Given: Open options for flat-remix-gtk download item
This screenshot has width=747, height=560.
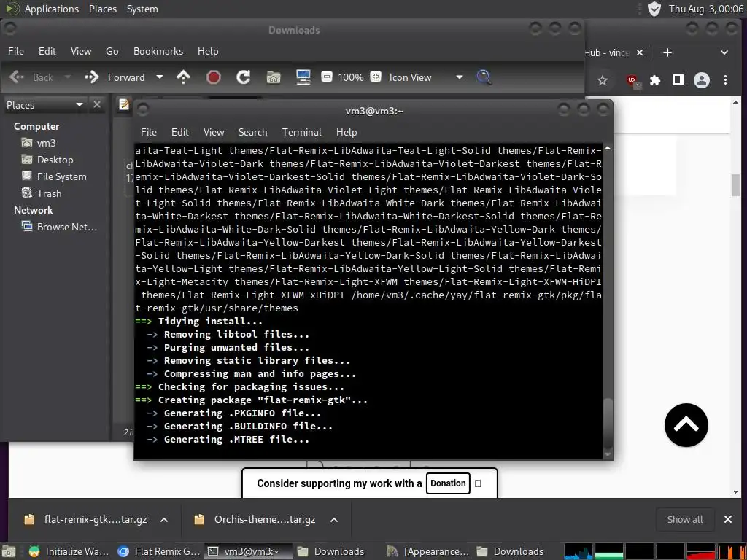Looking at the screenshot, I should pyautogui.click(x=164, y=519).
